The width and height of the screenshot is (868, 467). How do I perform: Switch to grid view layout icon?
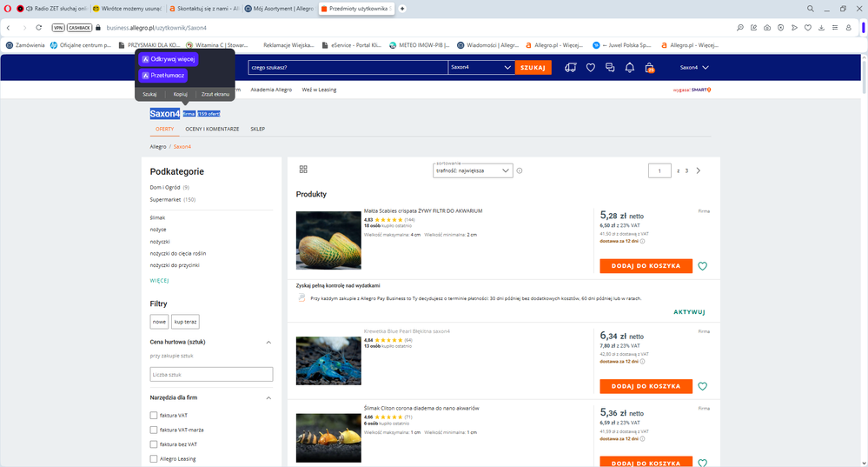[x=303, y=170]
